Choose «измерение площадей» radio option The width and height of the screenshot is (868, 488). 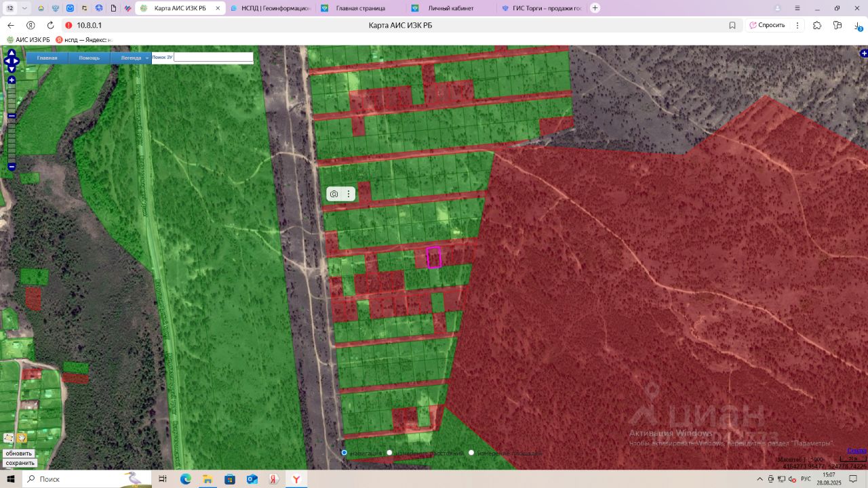point(471,453)
